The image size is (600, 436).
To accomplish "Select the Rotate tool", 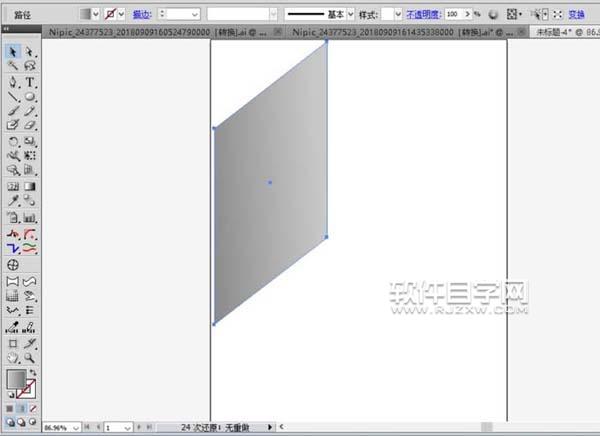I will (13, 141).
